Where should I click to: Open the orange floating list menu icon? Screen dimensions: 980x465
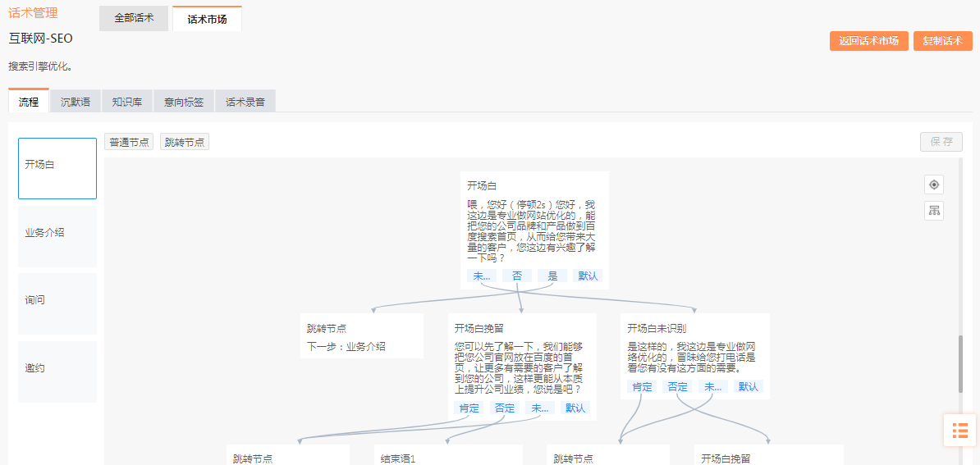(959, 430)
